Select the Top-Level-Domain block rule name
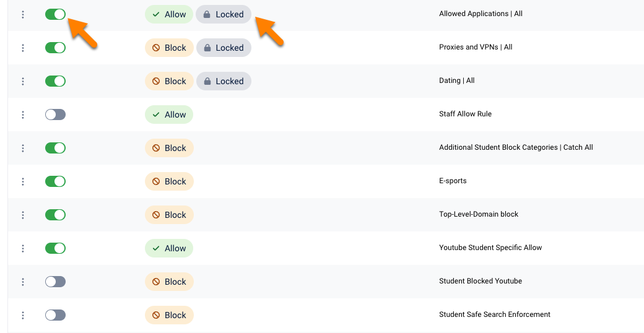The height and width of the screenshot is (333, 644). 478,214
